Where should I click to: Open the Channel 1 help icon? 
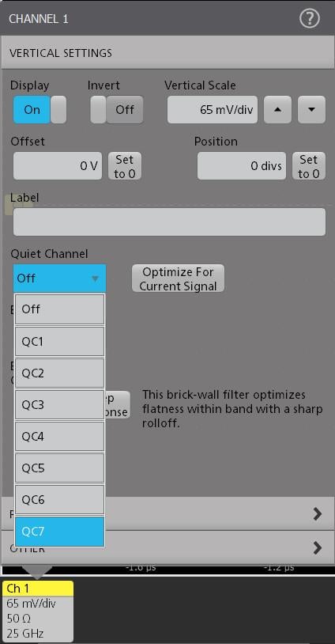tap(310, 19)
